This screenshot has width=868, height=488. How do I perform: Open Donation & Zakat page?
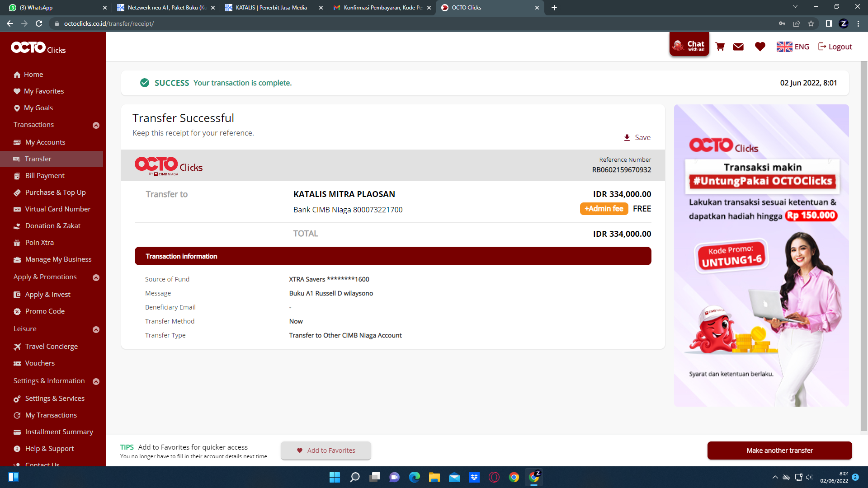coord(47,225)
